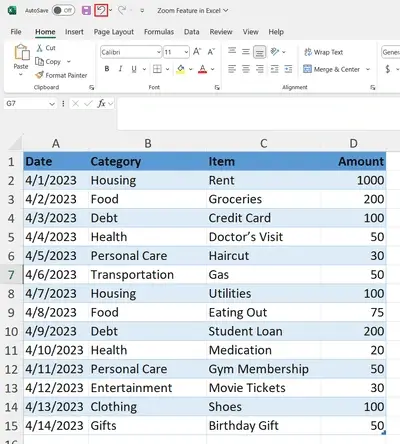The height and width of the screenshot is (444, 400).
Task: Select the column B header
Action: pos(148,143)
